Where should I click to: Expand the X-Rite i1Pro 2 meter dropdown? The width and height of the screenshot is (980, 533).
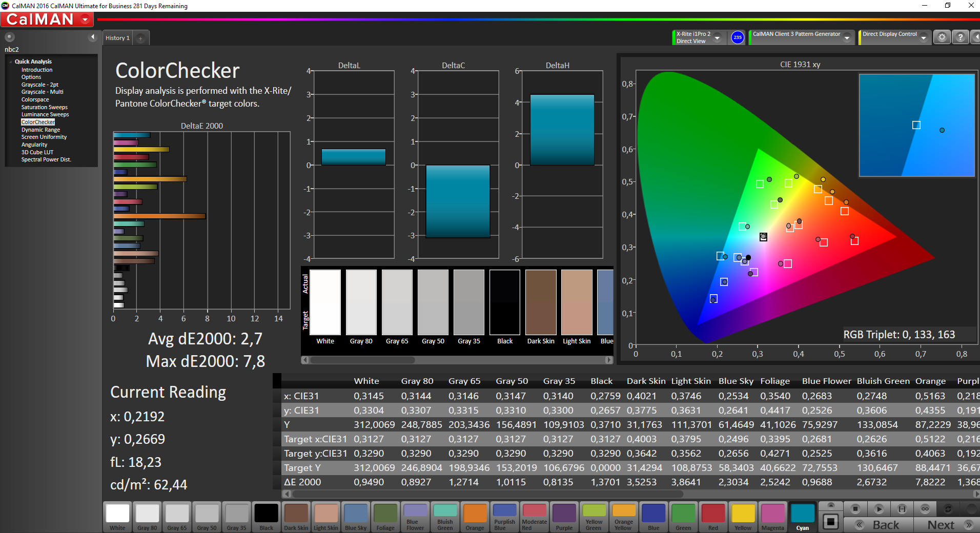point(717,37)
